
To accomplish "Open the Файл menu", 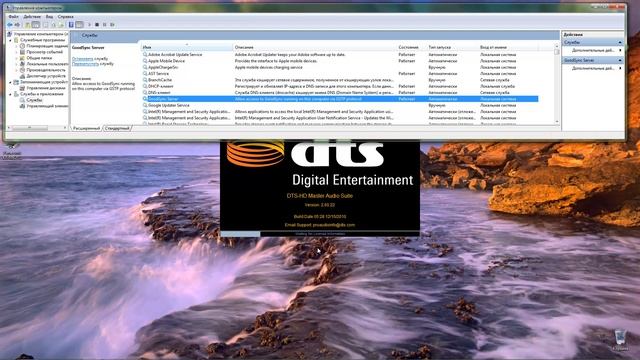I will (13, 17).
